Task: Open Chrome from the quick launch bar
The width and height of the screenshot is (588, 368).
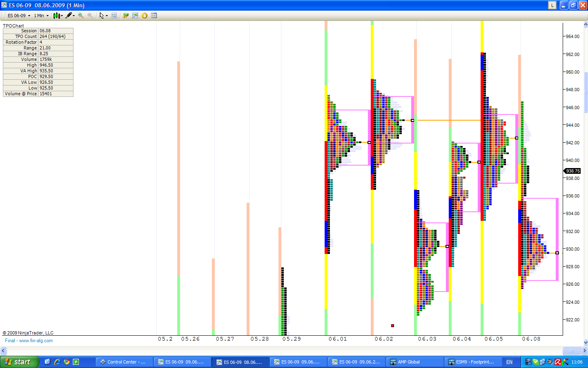Action: pyautogui.click(x=67, y=362)
